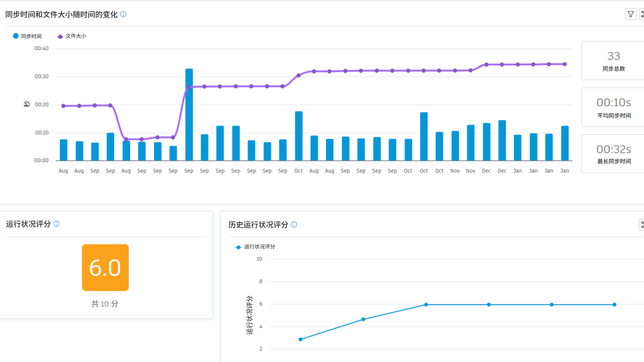The height and width of the screenshot is (362, 644).
Task: Click info icon next to 运行状况评分 heading
Action: (57, 224)
